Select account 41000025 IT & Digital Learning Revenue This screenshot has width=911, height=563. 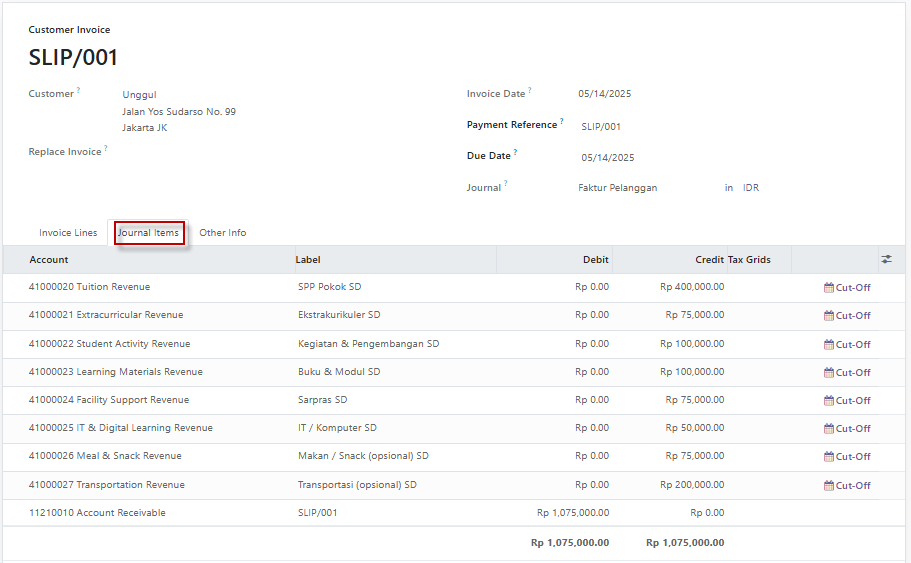coord(120,427)
